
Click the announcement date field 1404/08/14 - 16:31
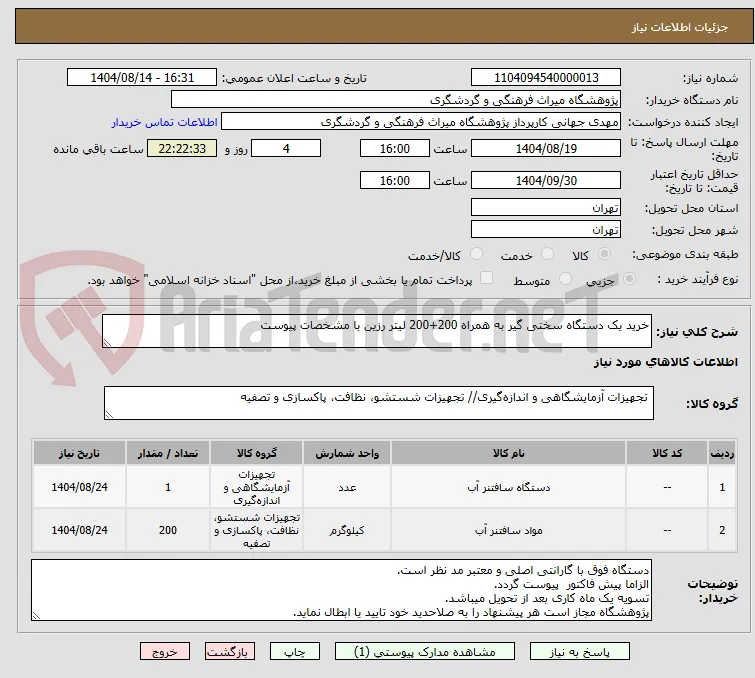tap(142, 78)
